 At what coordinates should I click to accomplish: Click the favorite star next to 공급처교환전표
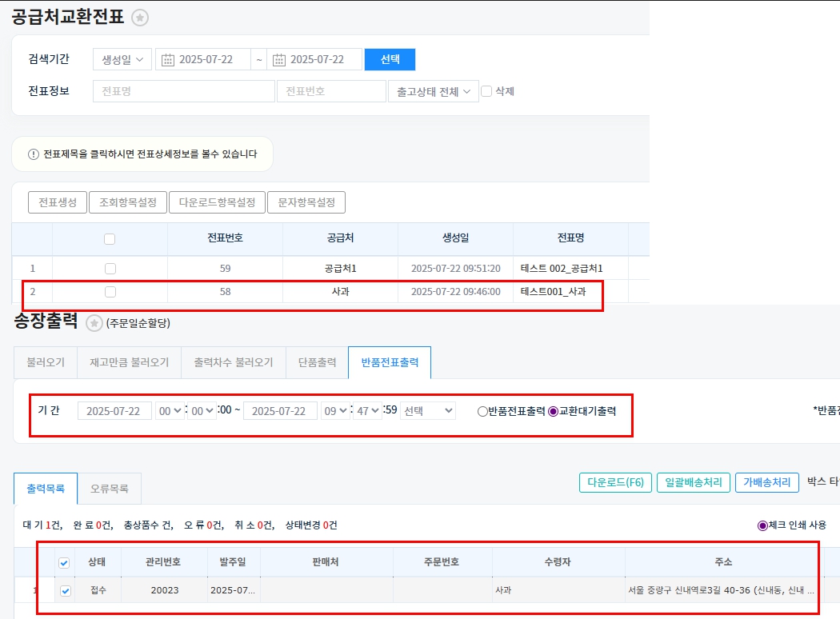pyautogui.click(x=140, y=18)
